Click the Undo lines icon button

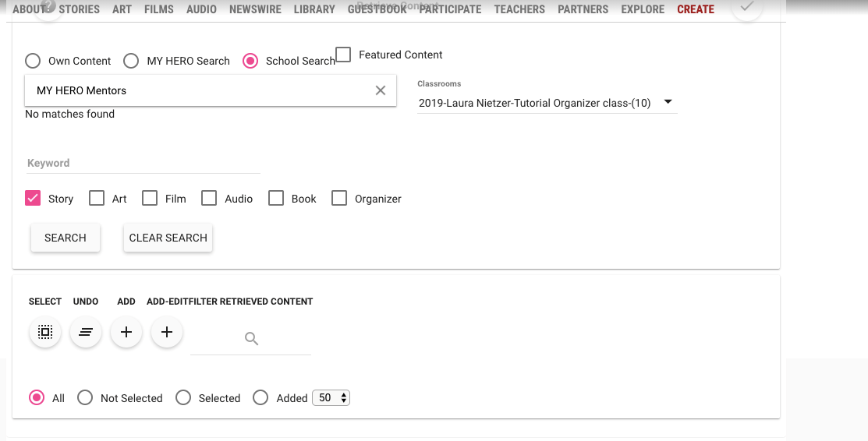click(86, 332)
